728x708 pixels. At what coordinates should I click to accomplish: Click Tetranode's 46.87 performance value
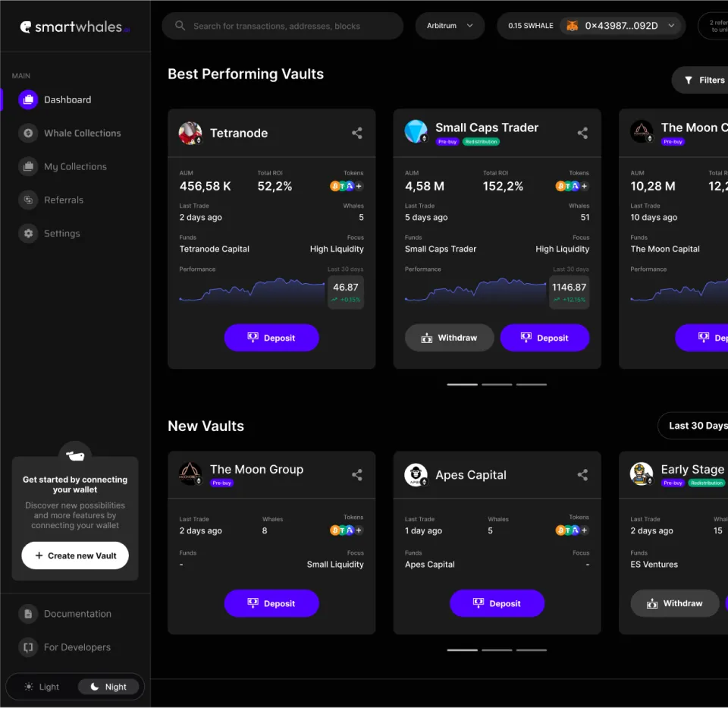pos(346,287)
